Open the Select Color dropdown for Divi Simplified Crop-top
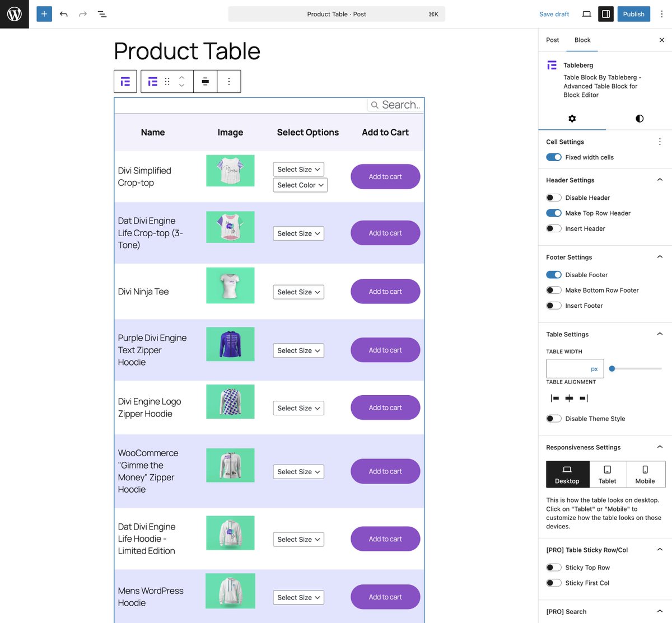Image resolution: width=672 pixels, height=623 pixels. [300, 185]
